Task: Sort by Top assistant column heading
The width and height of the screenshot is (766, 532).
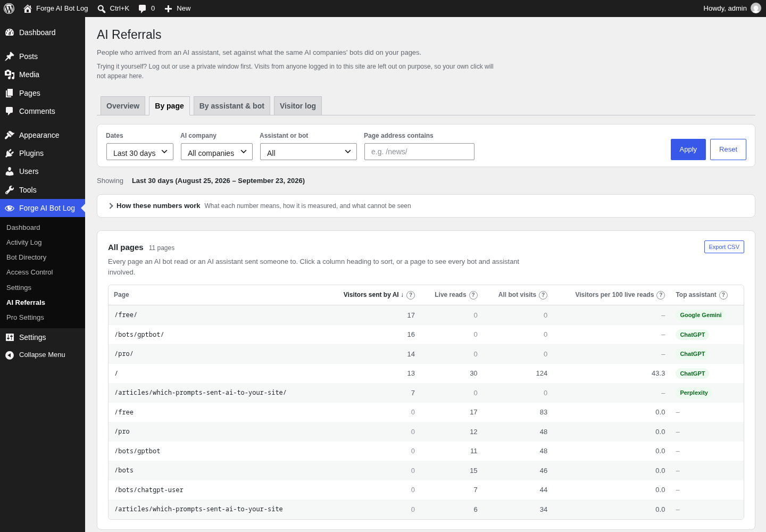Action: (x=696, y=295)
